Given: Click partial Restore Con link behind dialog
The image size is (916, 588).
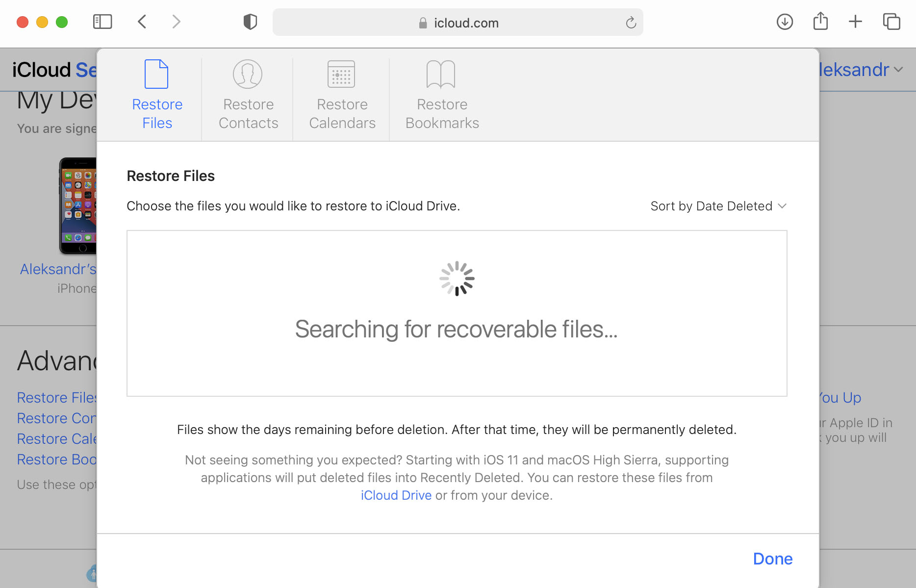Looking at the screenshot, I should coord(56,418).
